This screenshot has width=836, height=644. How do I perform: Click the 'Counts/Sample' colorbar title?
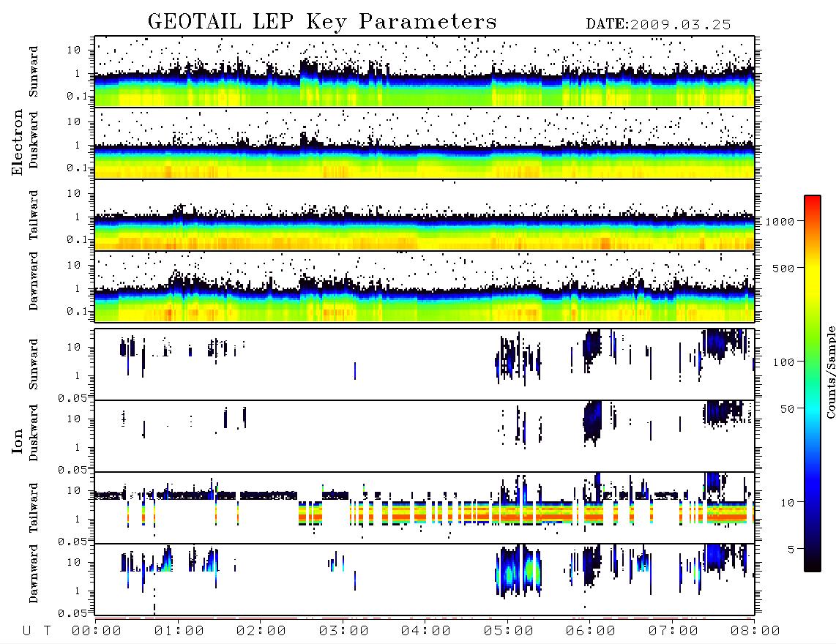[830, 372]
